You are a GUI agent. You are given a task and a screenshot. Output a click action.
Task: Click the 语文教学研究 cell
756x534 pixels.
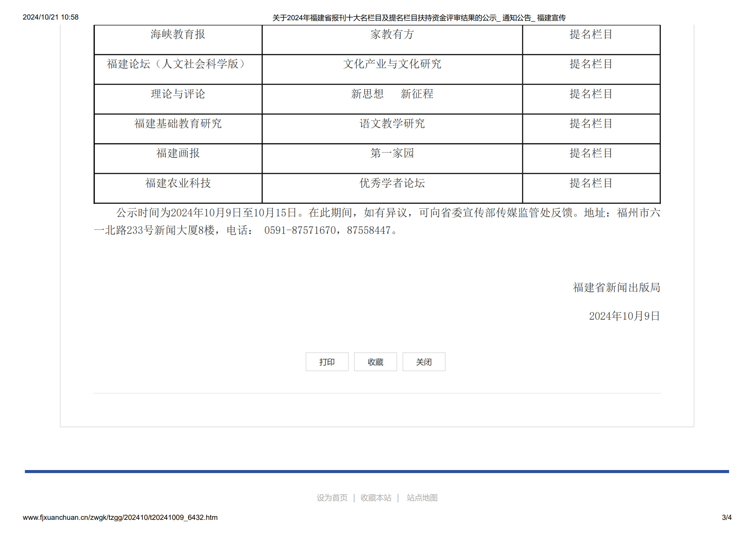392,124
